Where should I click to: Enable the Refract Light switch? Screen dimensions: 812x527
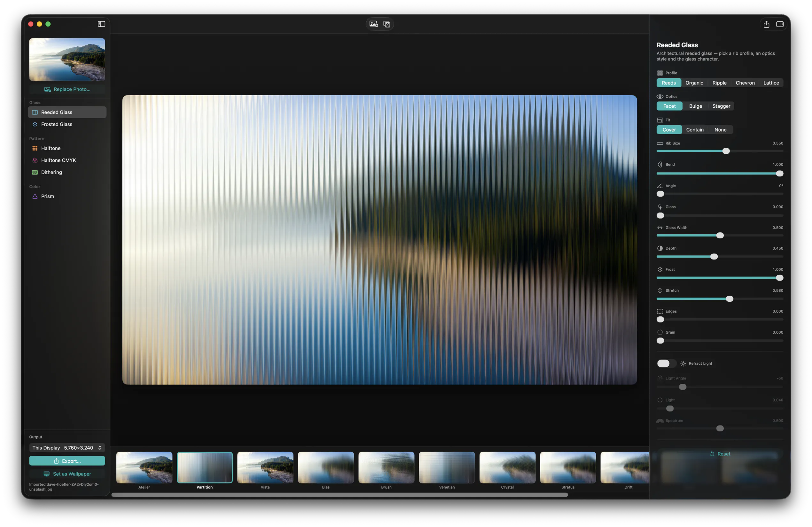click(666, 363)
